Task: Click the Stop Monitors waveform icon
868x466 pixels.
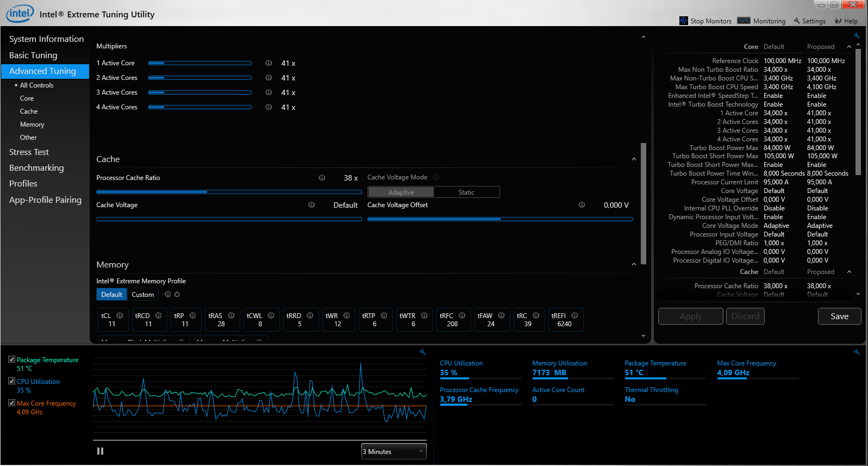Action: coord(683,21)
